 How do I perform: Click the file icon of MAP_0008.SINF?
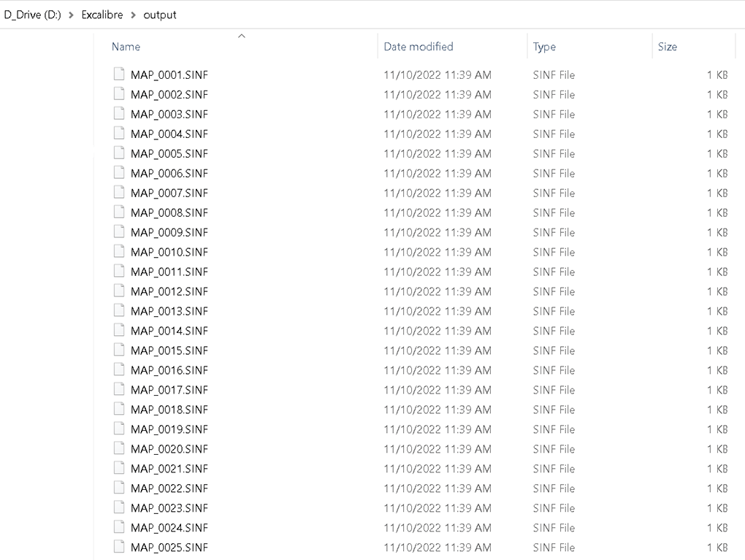119,212
